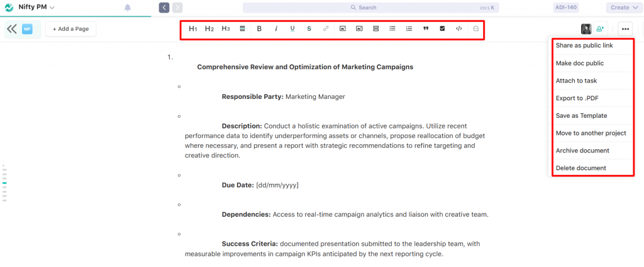Click the [dd/mm/yyyy] placeholder
The width and height of the screenshot is (644, 267).
click(x=277, y=185)
